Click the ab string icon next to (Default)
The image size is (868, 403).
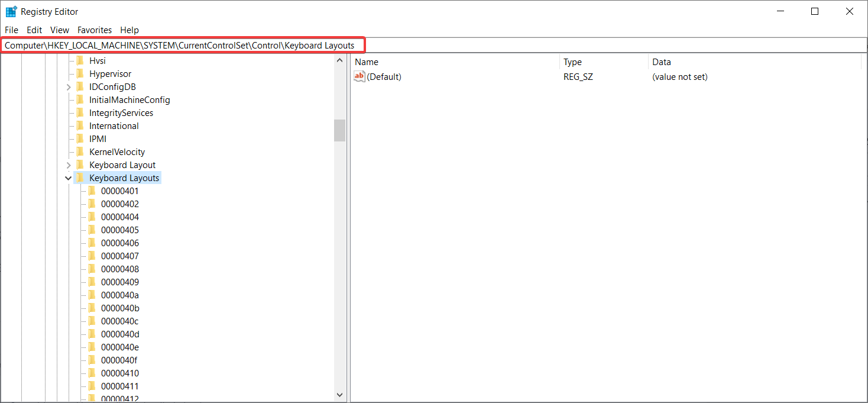click(359, 76)
